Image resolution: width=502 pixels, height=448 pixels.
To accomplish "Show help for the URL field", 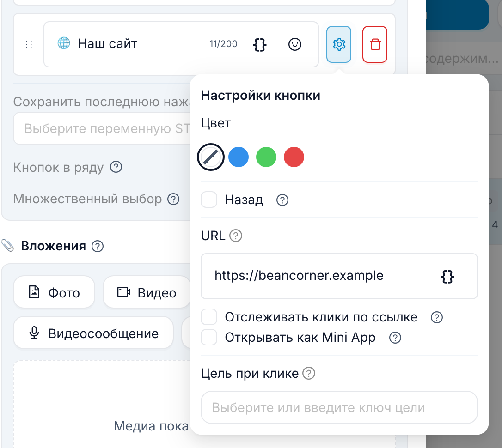I will coord(236,236).
